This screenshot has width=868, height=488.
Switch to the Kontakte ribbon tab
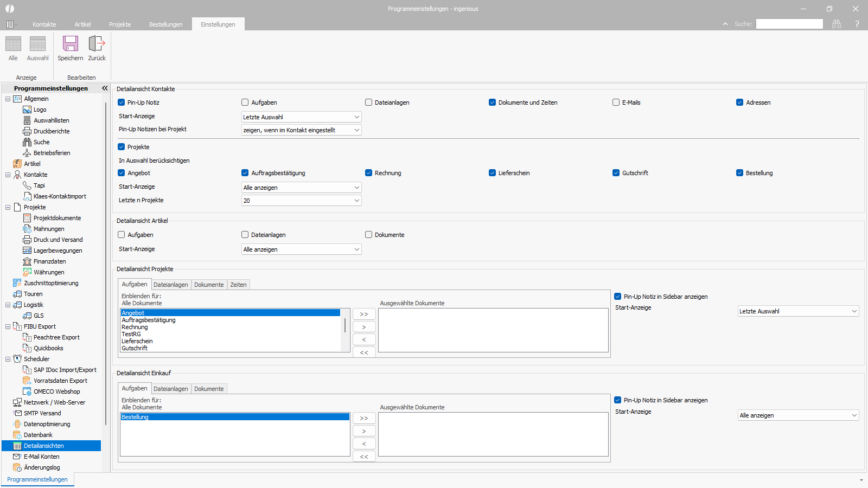click(44, 24)
